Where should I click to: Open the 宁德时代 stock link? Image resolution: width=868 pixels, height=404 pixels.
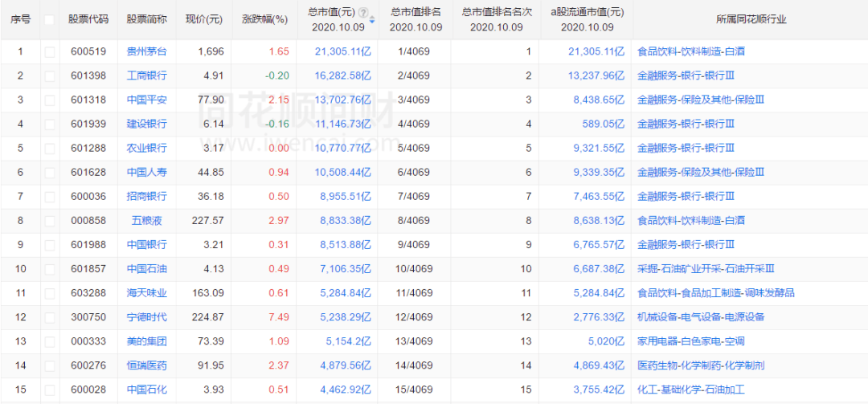(x=147, y=317)
